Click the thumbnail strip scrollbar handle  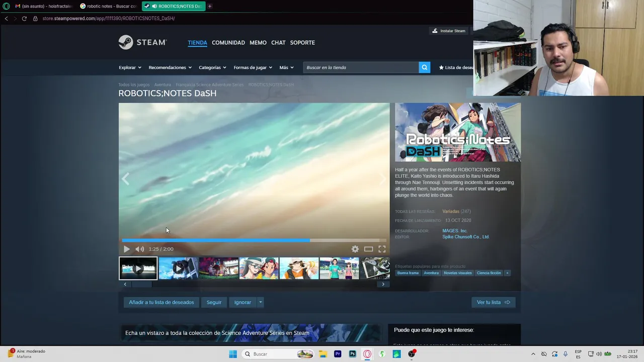click(x=142, y=284)
